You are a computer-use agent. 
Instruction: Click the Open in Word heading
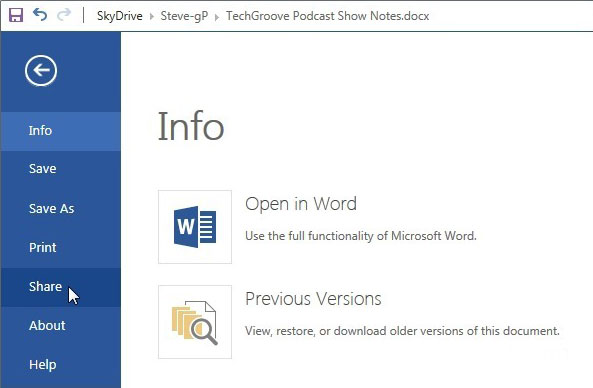301,204
